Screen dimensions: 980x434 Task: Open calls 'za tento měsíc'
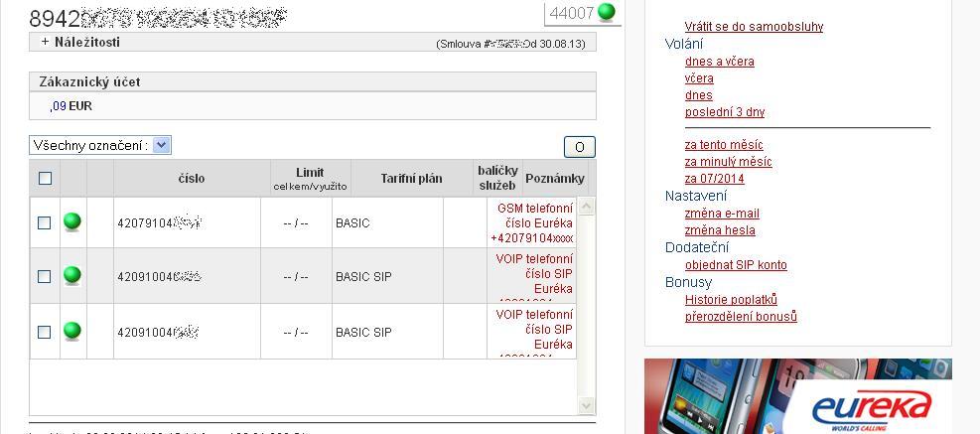724,145
